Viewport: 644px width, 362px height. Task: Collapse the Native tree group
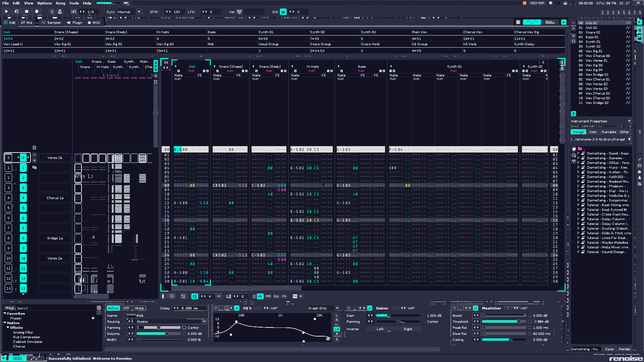click(5, 323)
